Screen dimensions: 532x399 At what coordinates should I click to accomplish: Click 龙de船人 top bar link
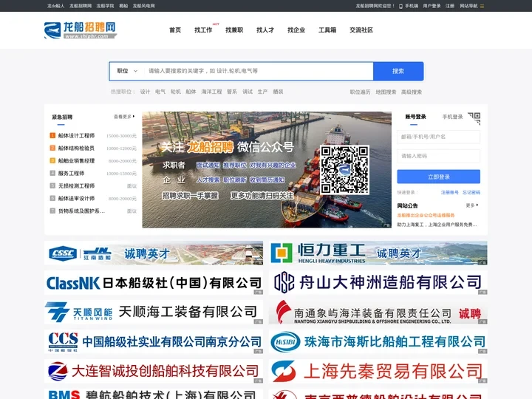pos(55,6)
